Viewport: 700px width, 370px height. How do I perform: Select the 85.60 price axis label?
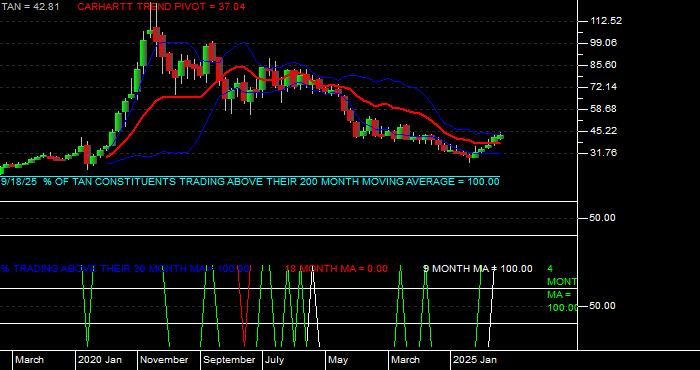click(x=603, y=65)
